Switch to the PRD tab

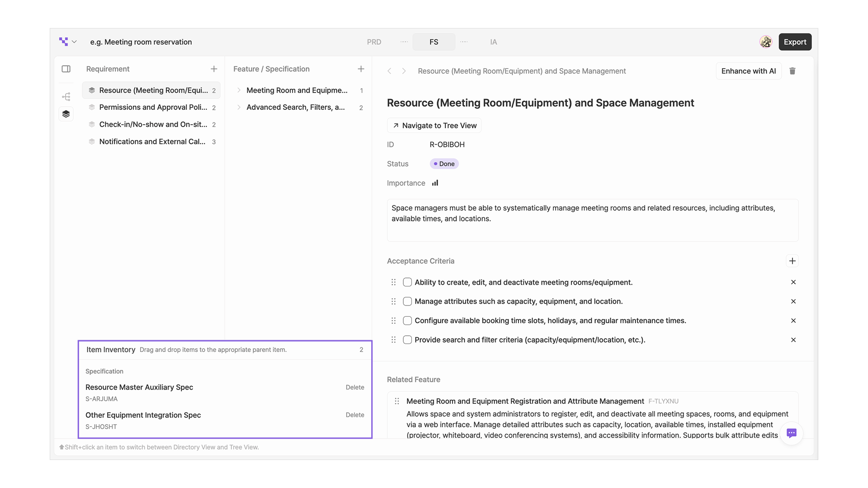374,42
